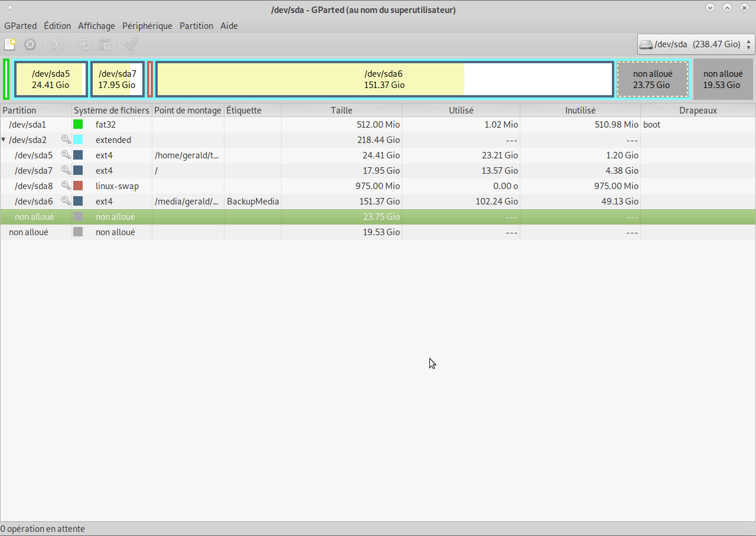Sort by the Partition column header
The image size is (756, 536).
[x=36, y=111]
